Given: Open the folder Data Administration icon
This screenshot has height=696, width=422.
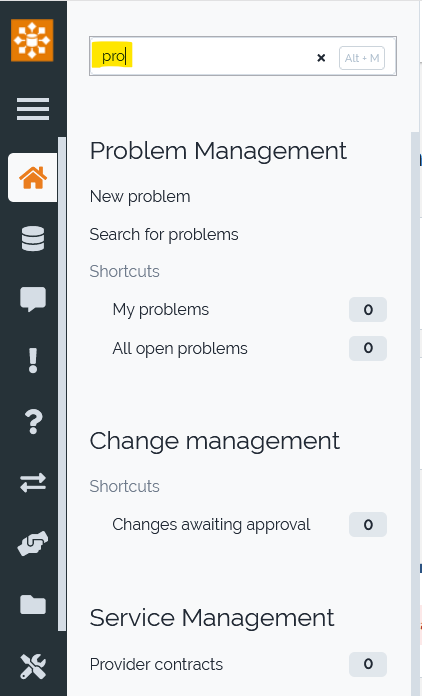Looking at the screenshot, I should pyautogui.click(x=33, y=605).
